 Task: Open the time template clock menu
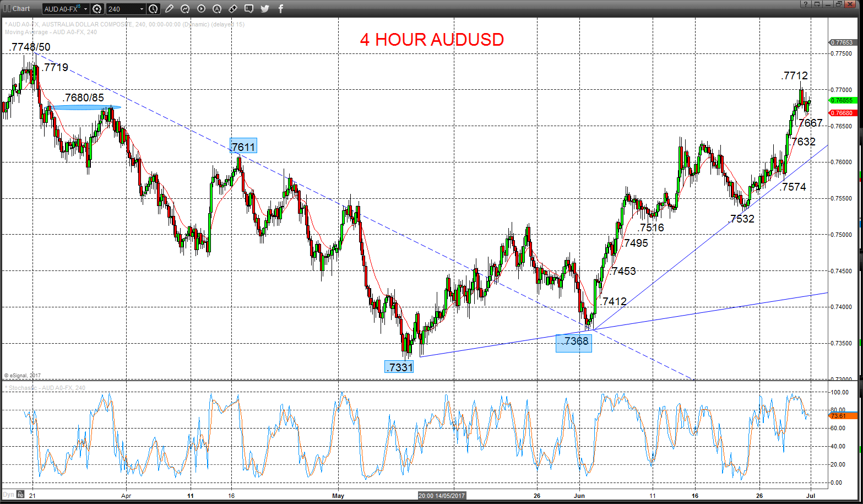(153, 9)
